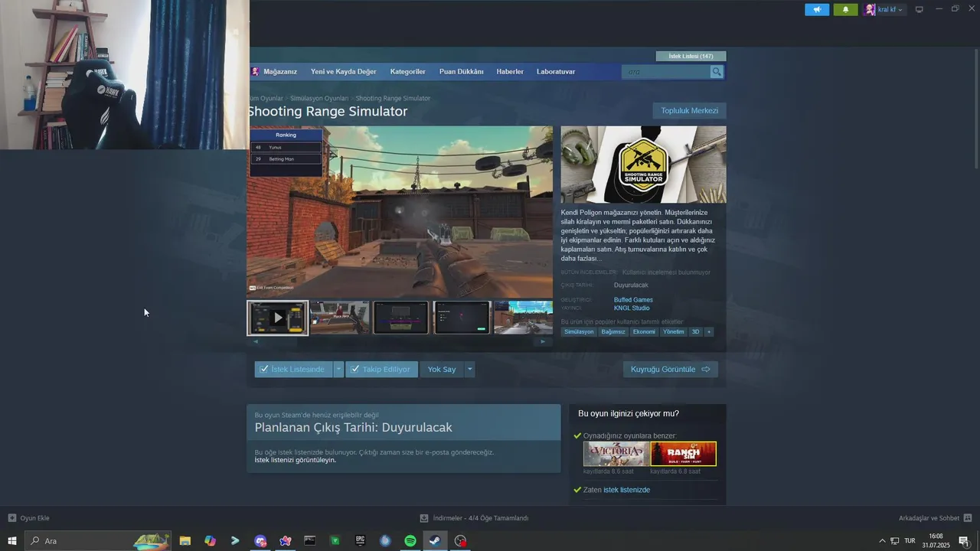This screenshot has height=551, width=980.
Task: Open the Yeni ve Kayda Değer menu
Action: [x=343, y=71]
